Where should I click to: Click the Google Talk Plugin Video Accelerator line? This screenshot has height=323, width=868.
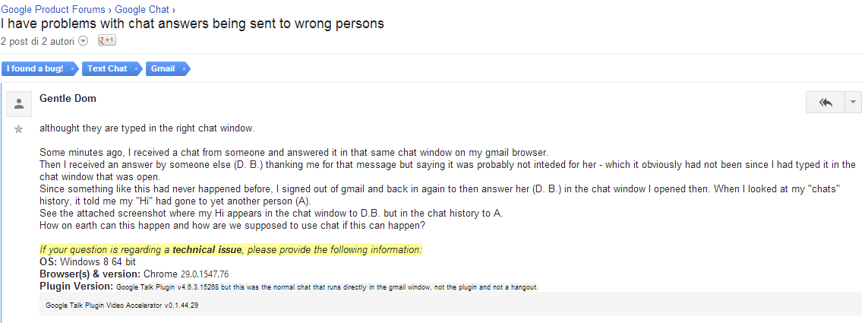pos(122,305)
